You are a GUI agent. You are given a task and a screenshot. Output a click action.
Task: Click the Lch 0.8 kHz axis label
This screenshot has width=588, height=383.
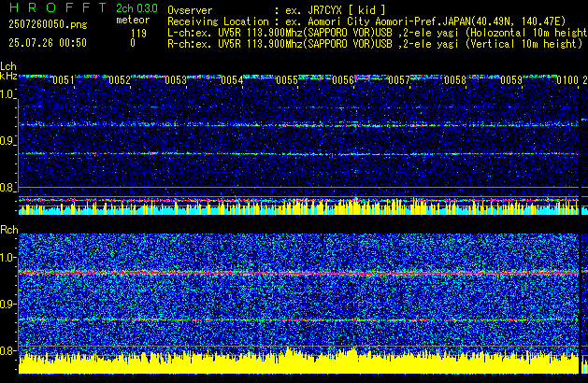click(7, 188)
